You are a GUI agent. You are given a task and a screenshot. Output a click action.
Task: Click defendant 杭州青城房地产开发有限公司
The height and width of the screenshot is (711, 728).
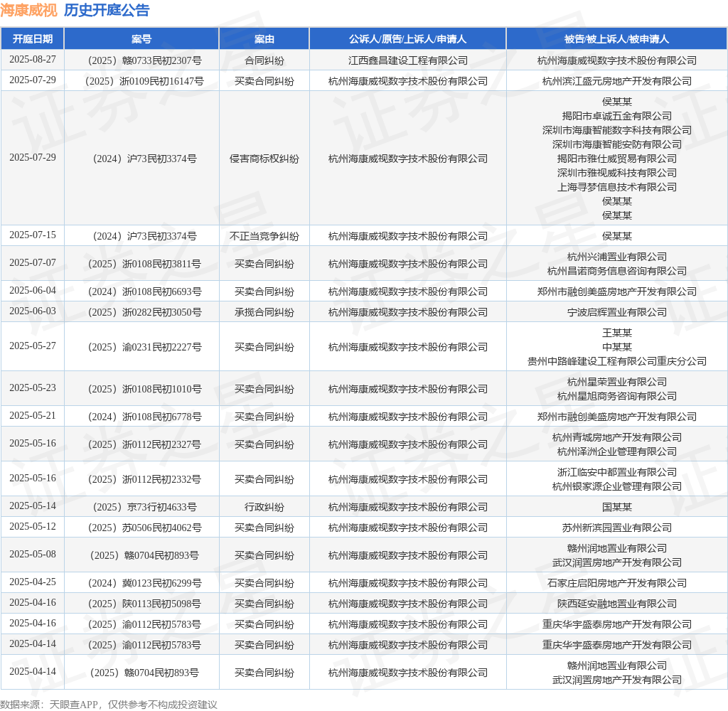click(x=616, y=437)
